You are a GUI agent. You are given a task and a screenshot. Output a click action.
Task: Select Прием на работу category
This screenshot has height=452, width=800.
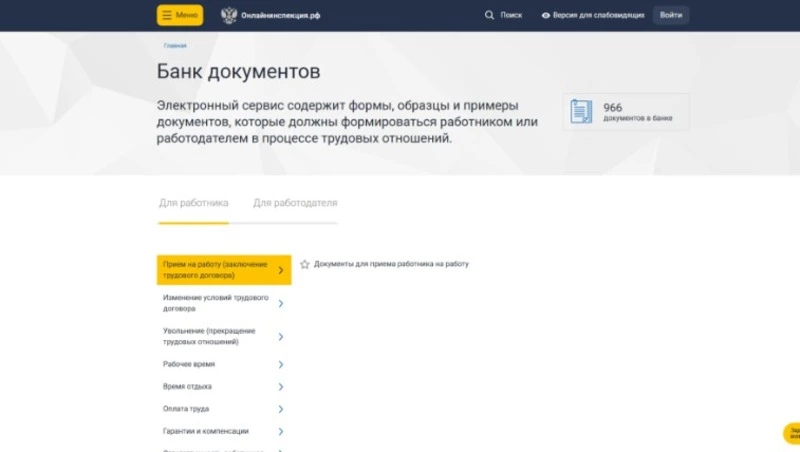[215, 269]
